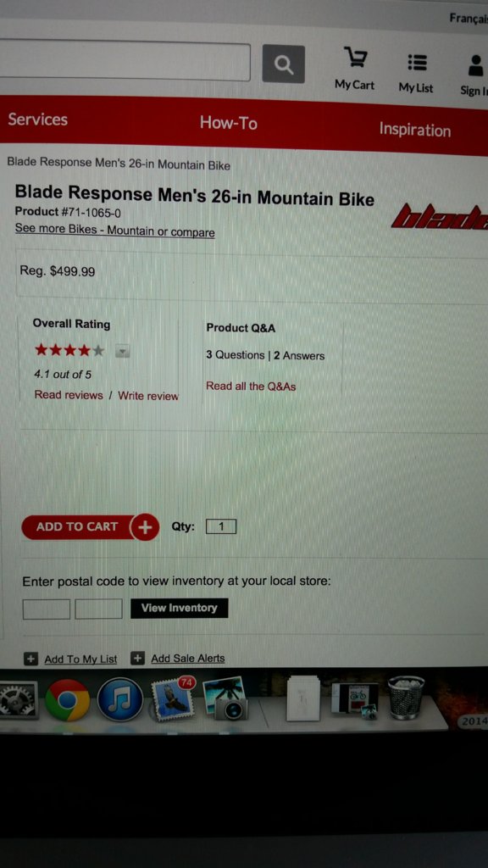Click the Sign In person icon
This screenshot has height=868, width=488.
[x=475, y=65]
